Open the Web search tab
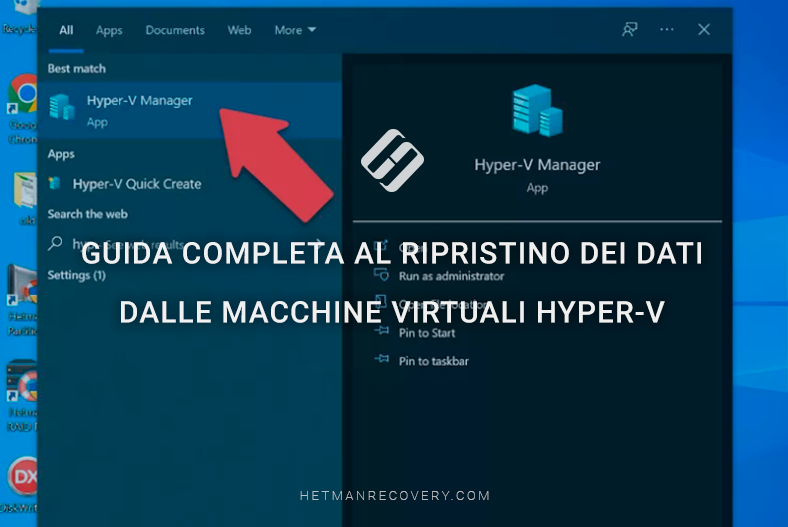The width and height of the screenshot is (788, 527). (239, 30)
